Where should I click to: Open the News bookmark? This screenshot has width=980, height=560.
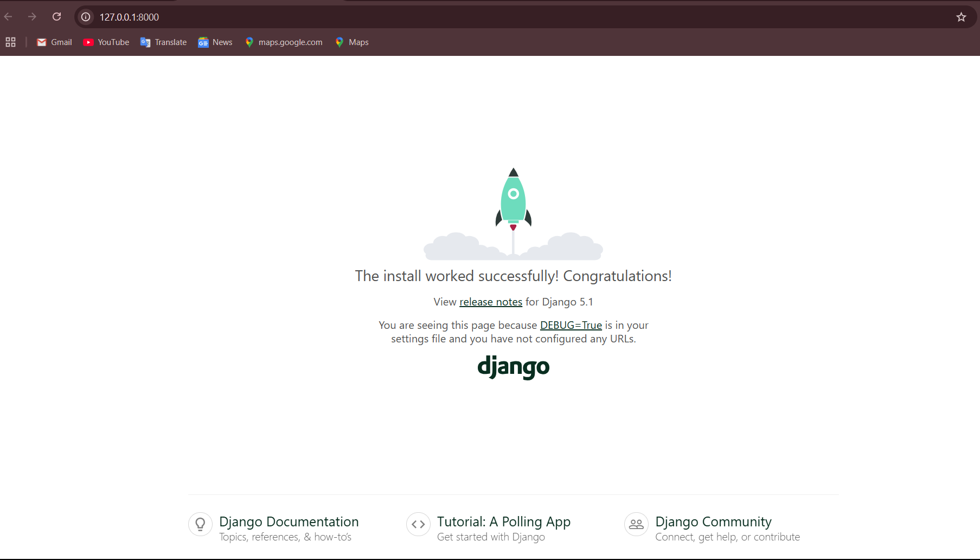(x=215, y=42)
